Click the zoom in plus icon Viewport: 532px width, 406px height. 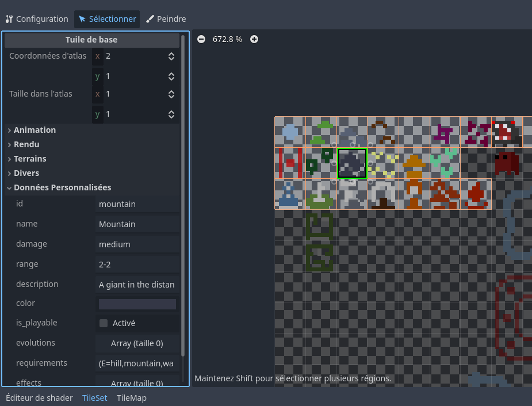(254, 39)
